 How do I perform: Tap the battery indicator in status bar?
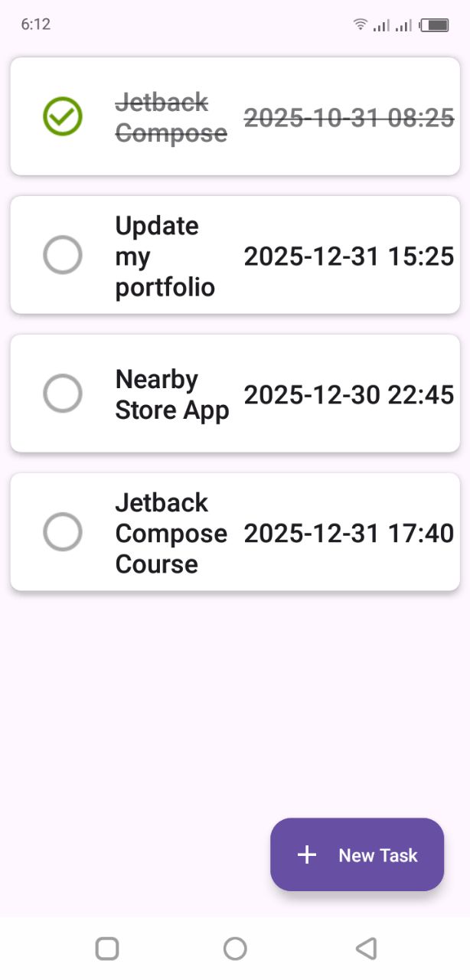(433, 24)
